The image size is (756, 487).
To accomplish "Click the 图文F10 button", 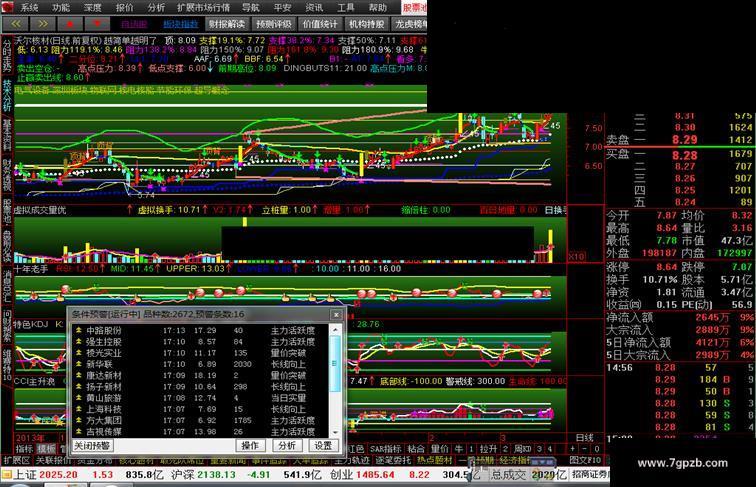I will pos(585,460).
